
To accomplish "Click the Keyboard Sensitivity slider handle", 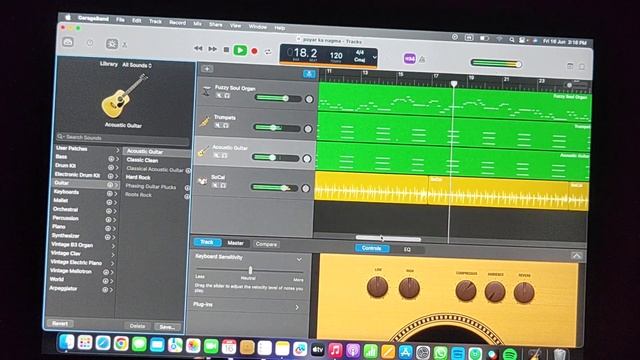I will [x=250, y=270].
